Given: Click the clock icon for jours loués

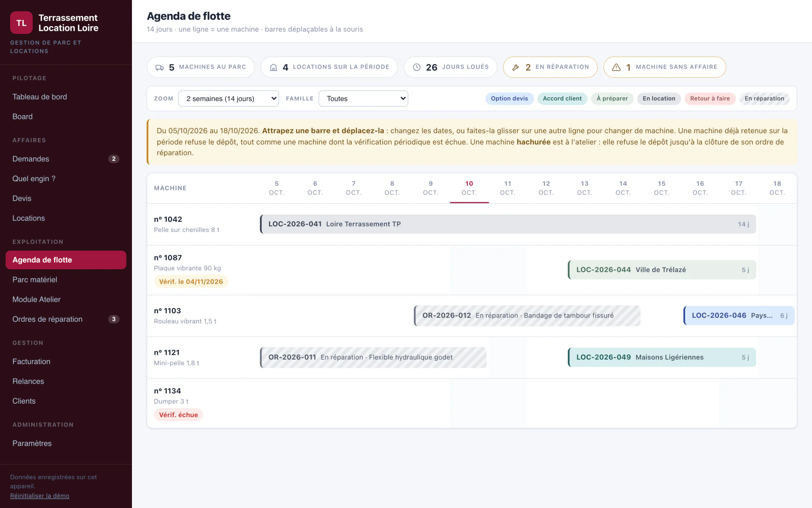Looking at the screenshot, I should click(417, 67).
